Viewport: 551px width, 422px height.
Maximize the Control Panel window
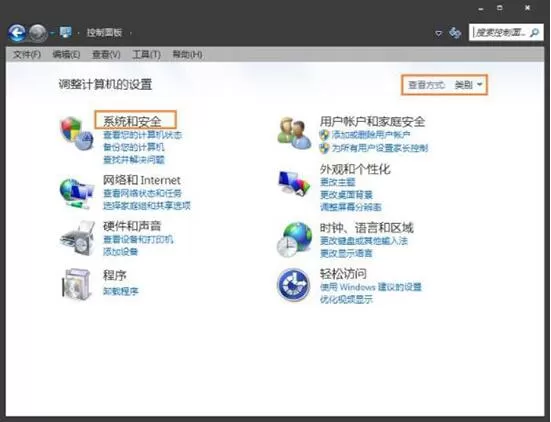pos(500,8)
